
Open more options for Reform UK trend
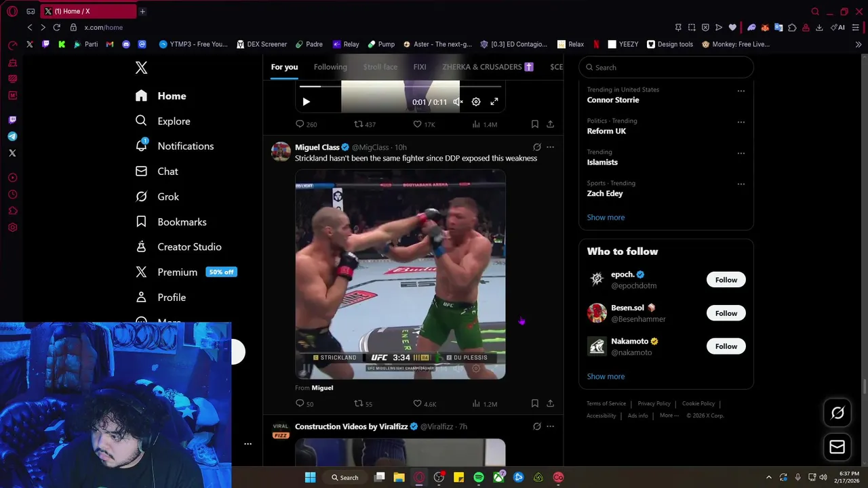click(741, 122)
